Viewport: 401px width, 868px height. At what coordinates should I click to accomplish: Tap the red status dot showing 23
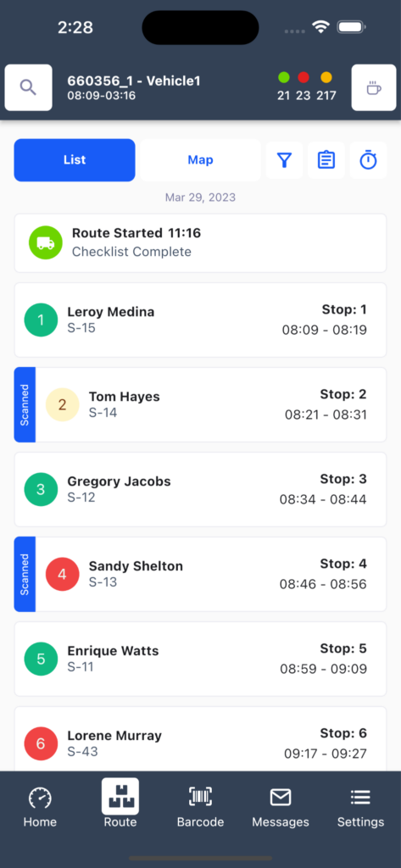304,77
